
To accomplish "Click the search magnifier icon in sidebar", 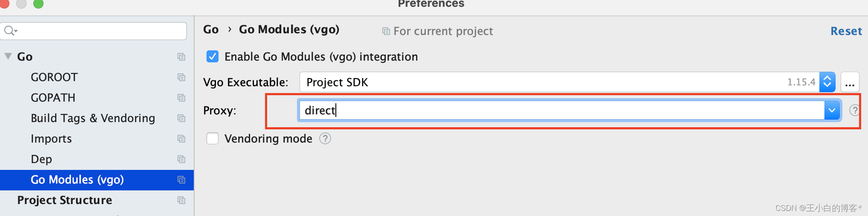I will [10, 31].
